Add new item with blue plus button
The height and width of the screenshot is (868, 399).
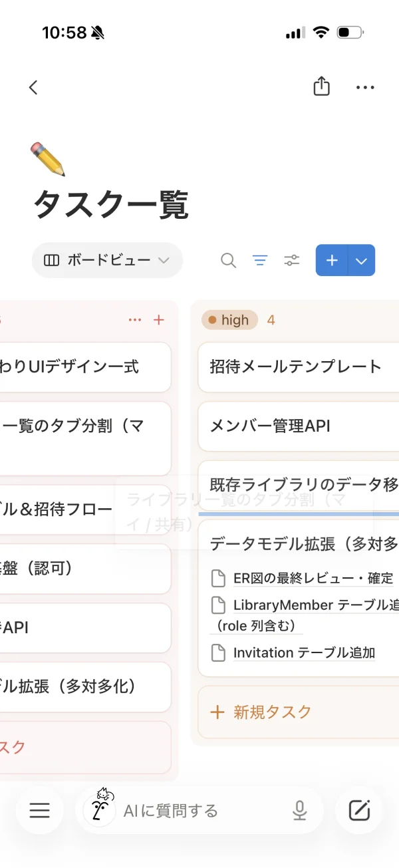pos(332,260)
